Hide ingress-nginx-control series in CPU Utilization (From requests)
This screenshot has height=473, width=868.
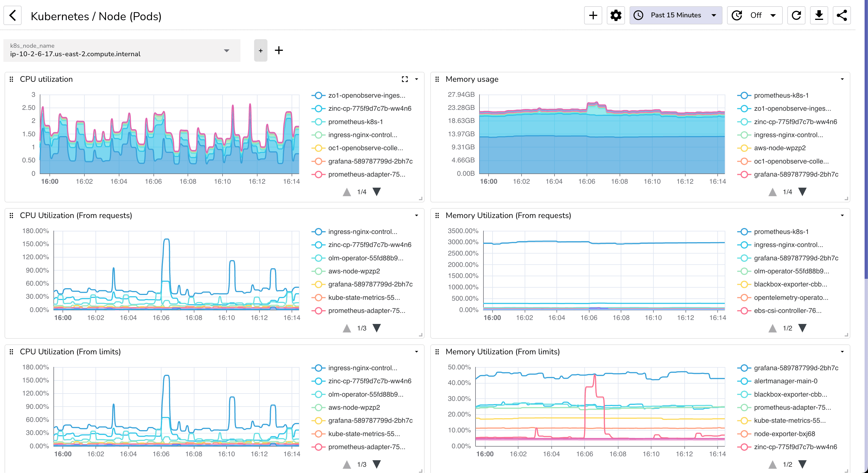(363, 232)
